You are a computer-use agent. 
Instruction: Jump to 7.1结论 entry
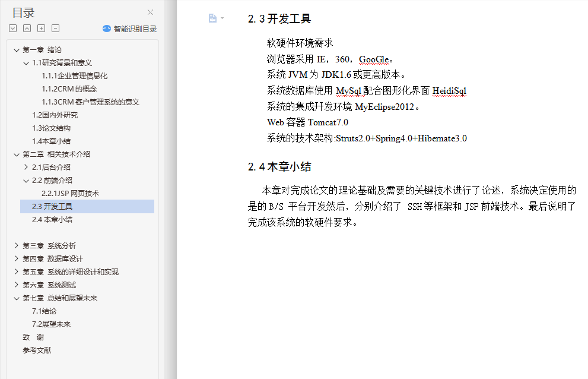[44, 311]
